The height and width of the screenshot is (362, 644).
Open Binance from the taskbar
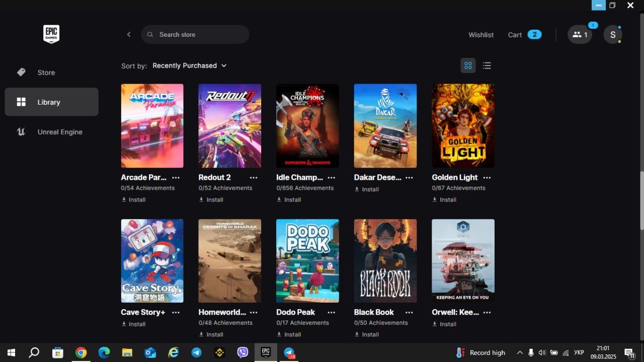[219, 352]
